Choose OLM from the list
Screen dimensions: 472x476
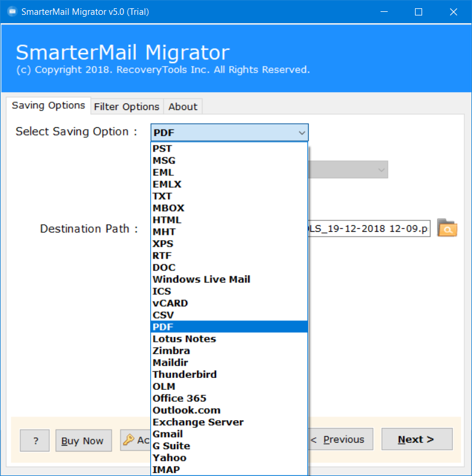[x=229, y=386]
